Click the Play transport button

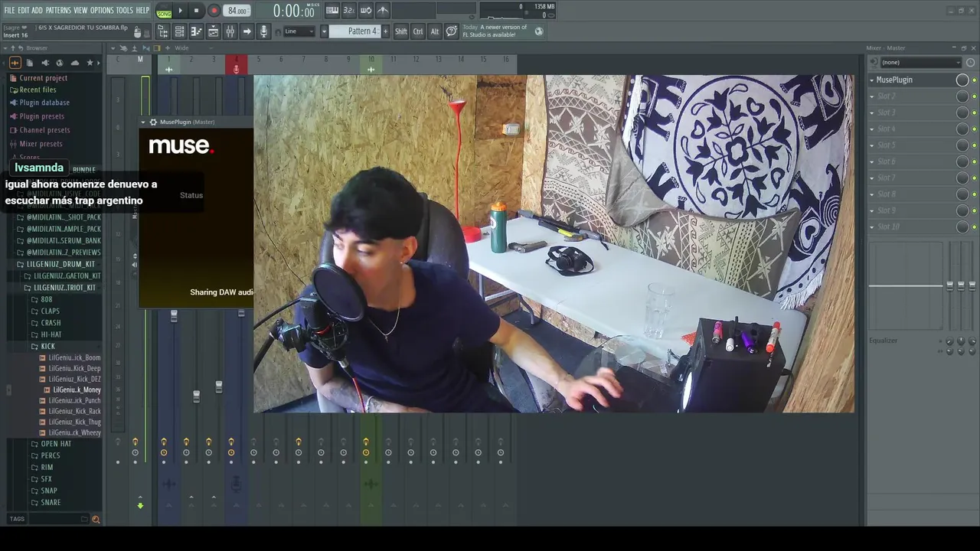(181, 11)
